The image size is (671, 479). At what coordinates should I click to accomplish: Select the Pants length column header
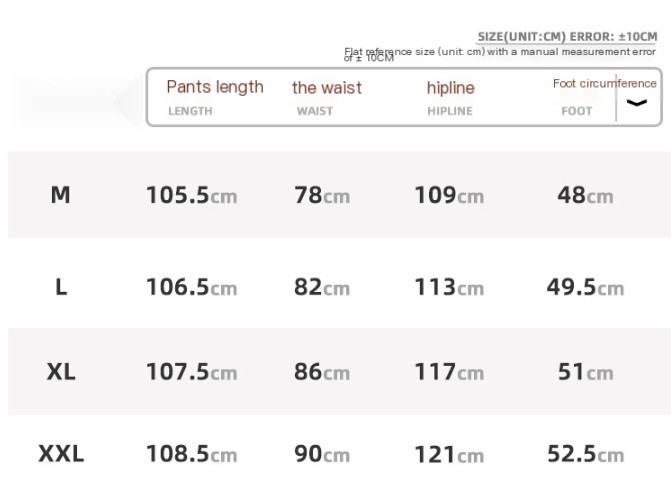pyautogui.click(x=215, y=87)
